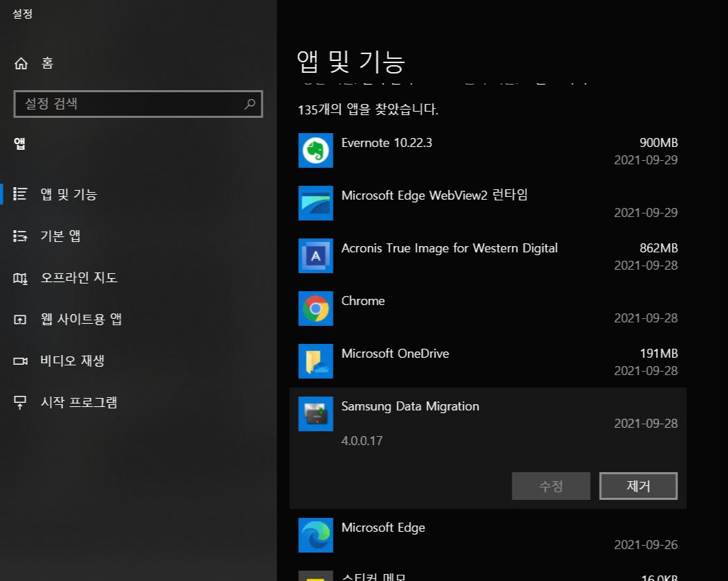Image resolution: width=728 pixels, height=581 pixels.
Task: Click the Microsoft Edge app icon
Action: click(x=315, y=535)
